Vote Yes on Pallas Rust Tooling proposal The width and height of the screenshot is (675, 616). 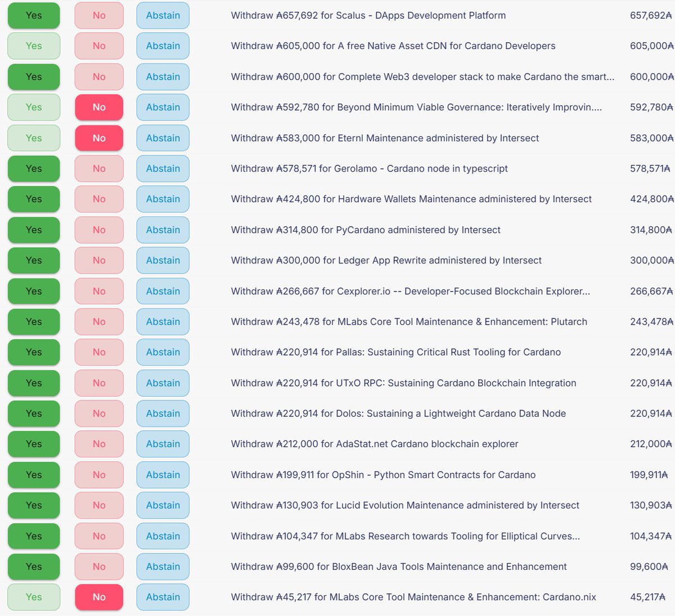[x=34, y=352]
